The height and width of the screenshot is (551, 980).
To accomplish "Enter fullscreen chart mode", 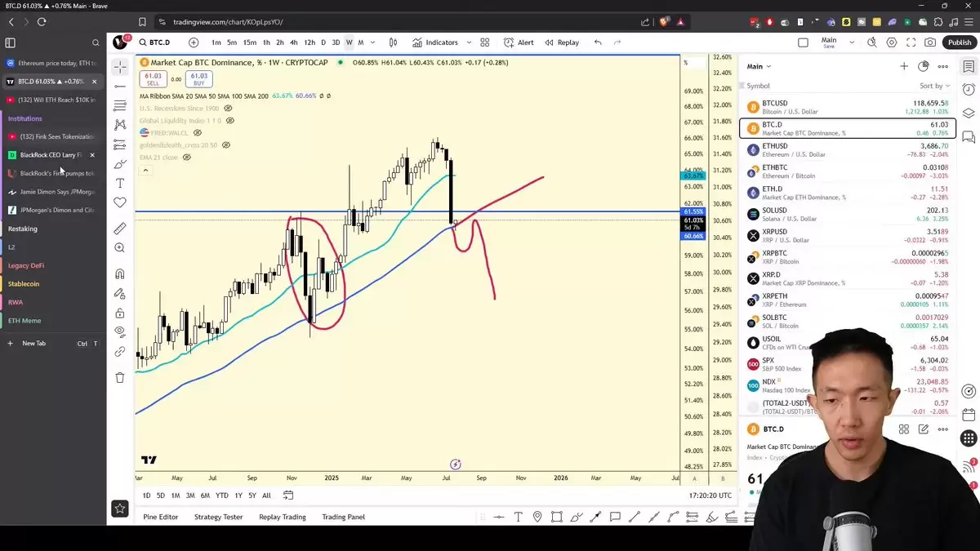I will 911,42.
